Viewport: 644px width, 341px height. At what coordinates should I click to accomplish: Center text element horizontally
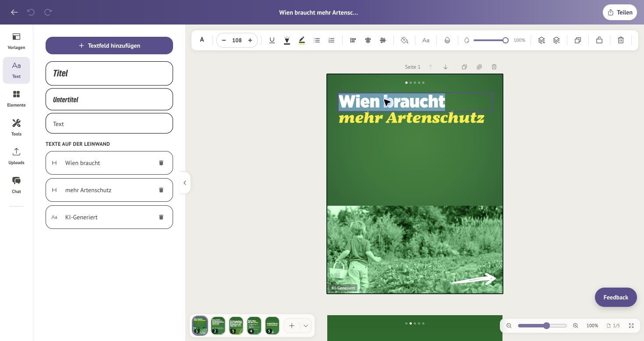tap(368, 40)
